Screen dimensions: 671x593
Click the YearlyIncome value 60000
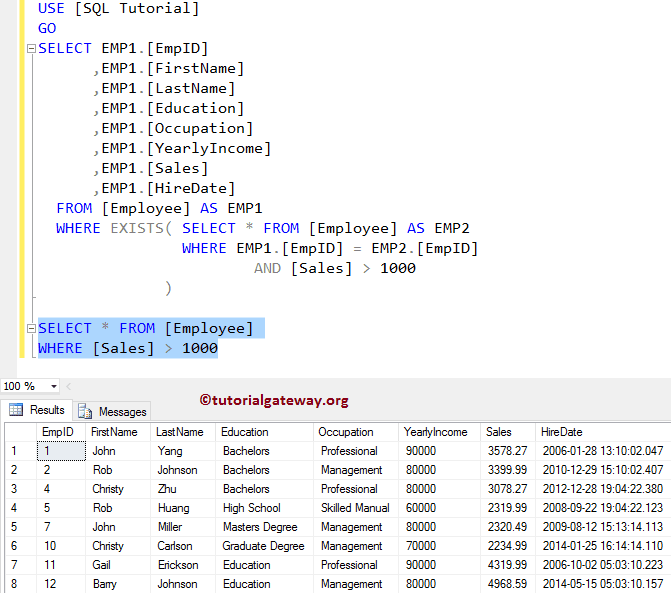[x=439, y=508]
